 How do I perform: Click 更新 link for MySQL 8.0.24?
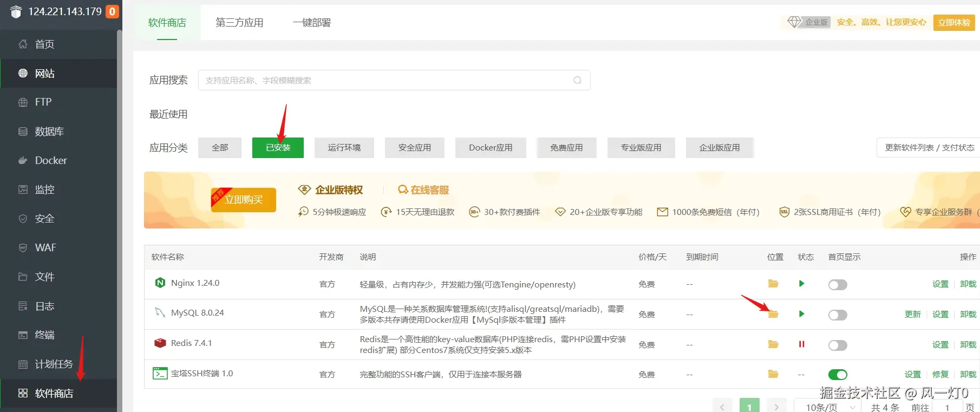pos(913,315)
